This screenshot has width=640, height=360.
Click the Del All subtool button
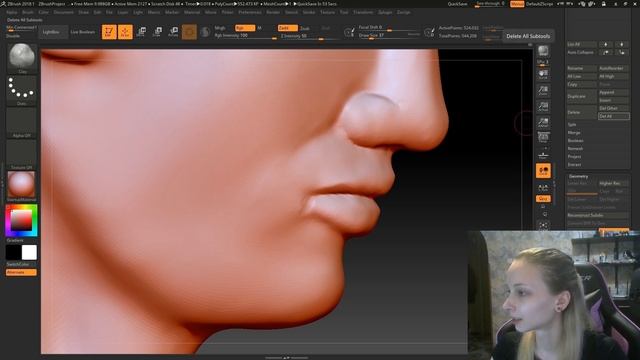[x=614, y=116]
